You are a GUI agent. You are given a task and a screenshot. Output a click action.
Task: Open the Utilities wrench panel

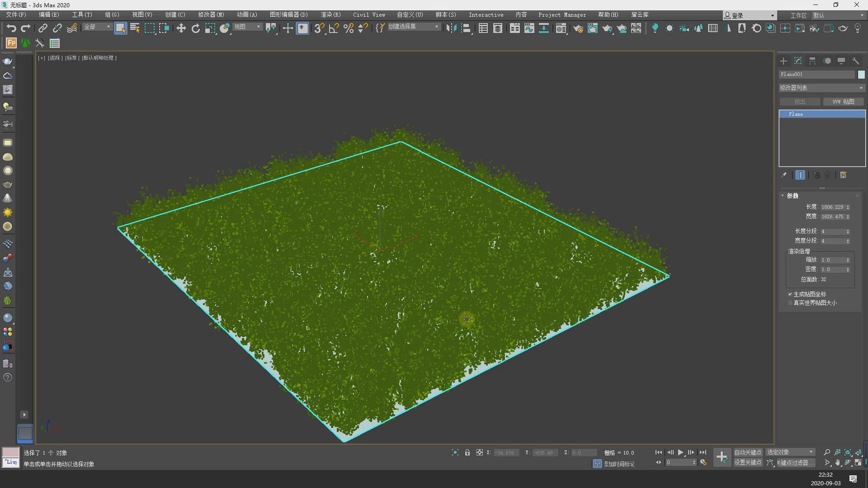(855, 61)
